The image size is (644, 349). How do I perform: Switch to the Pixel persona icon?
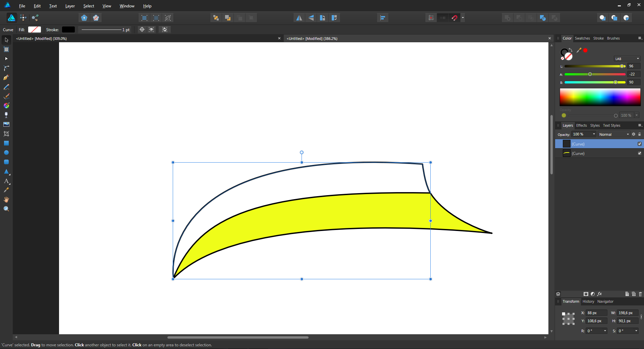pyautogui.click(x=23, y=18)
